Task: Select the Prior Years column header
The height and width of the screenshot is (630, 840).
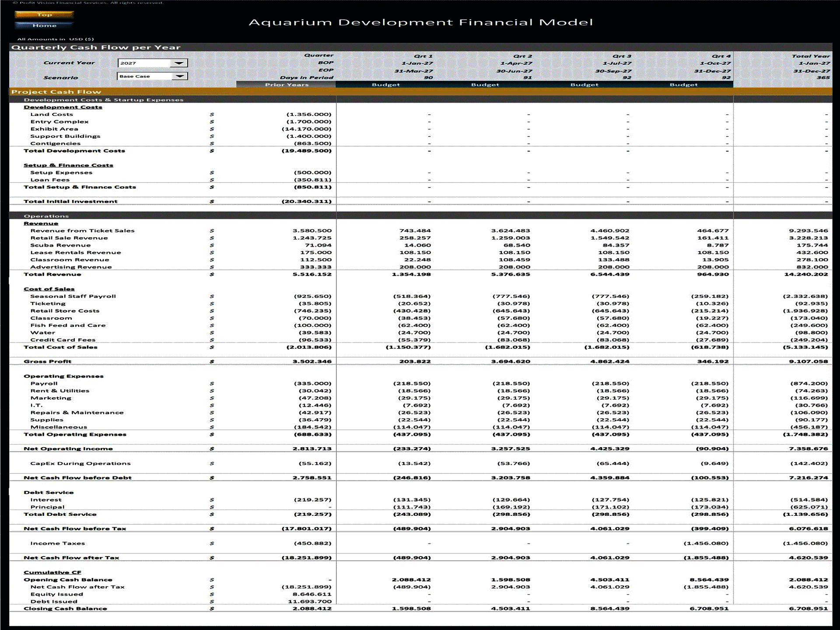Action: (x=287, y=84)
